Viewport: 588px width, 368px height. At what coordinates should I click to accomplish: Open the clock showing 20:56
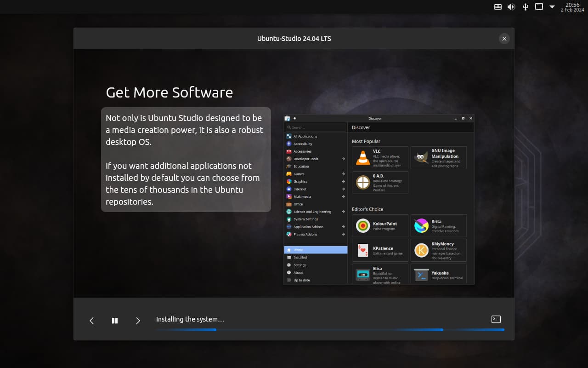tap(572, 7)
